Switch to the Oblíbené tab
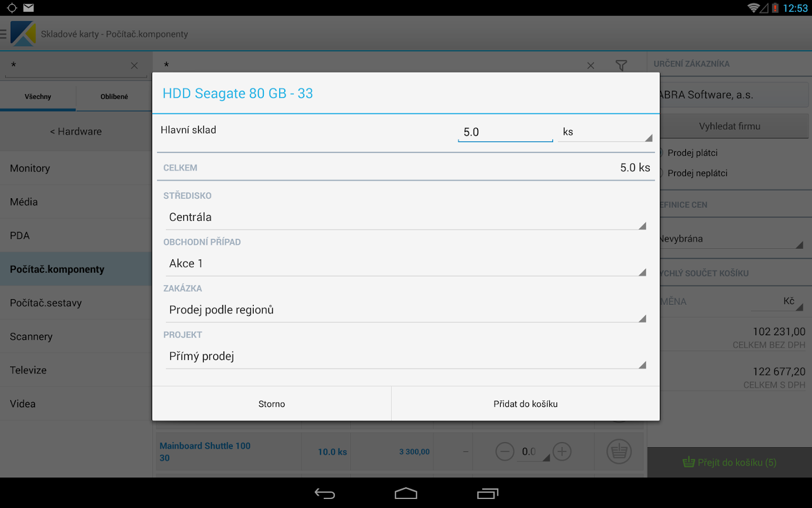The image size is (812, 508). (x=114, y=97)
